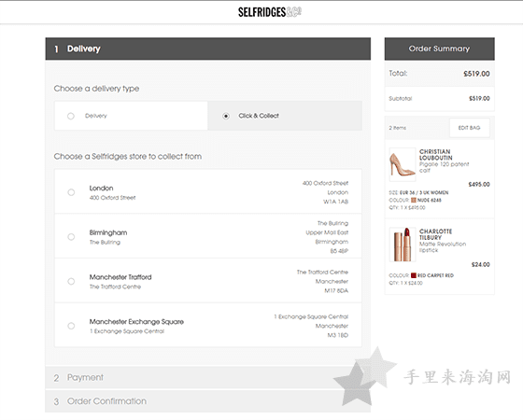Choose the Birmingham store radio button
Screen dimensions: 523x420
[71, 237]
